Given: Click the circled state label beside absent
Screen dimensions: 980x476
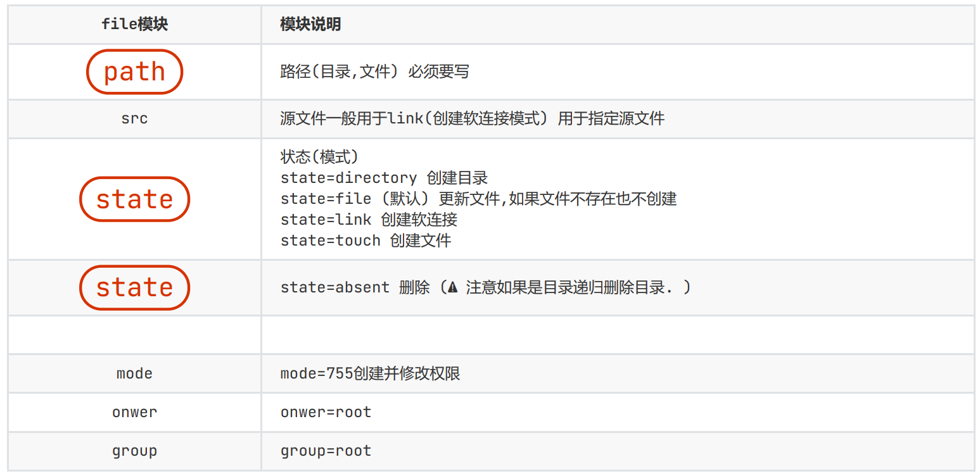Looking at the screenshot, I should [x=134, y=287].
